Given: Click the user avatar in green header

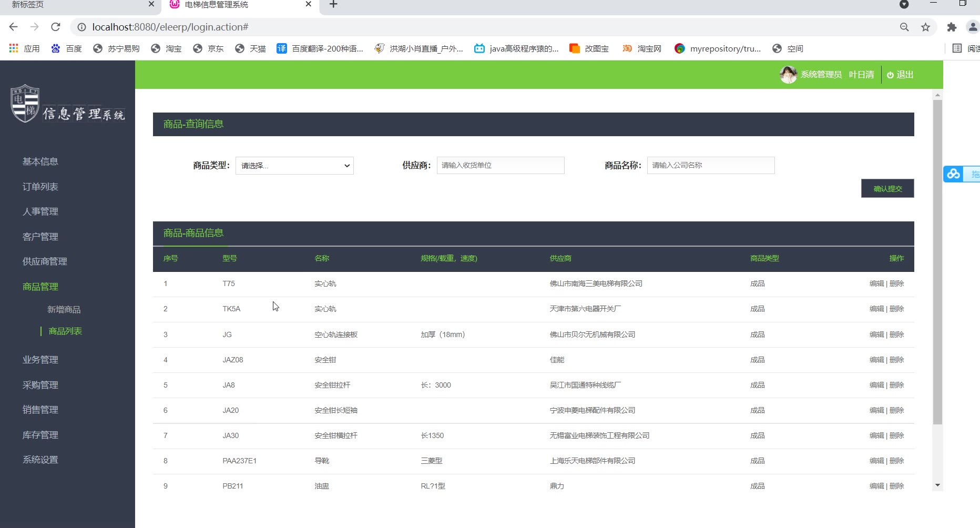Looking at the screenshot, I should (788, 75).
